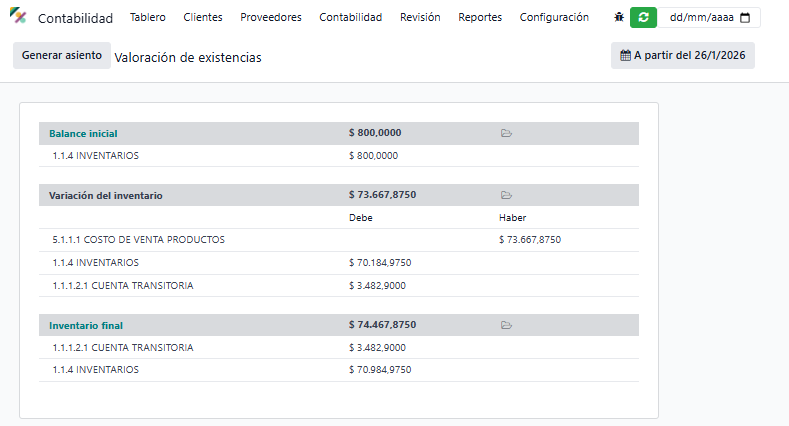The height and width of the screenshot is (426, 789).
Task: Expand the Proveedores menu
Action: 271,17
